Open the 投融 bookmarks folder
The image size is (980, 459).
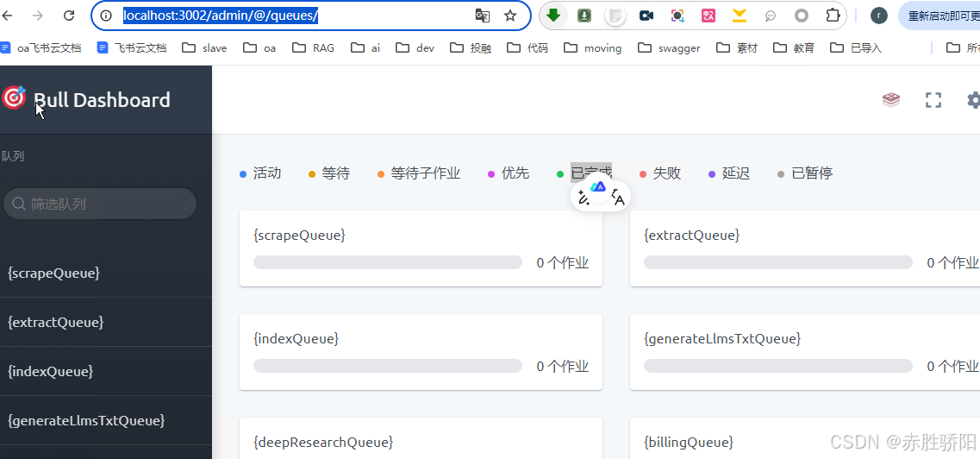coord(471,47)
